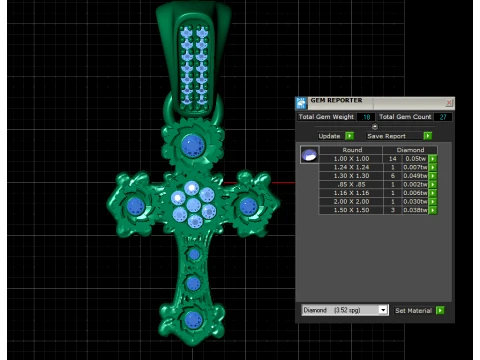The height and width of the screenshot is (360, 480).
Task: Click the Diamond column header
Action: 410,150
